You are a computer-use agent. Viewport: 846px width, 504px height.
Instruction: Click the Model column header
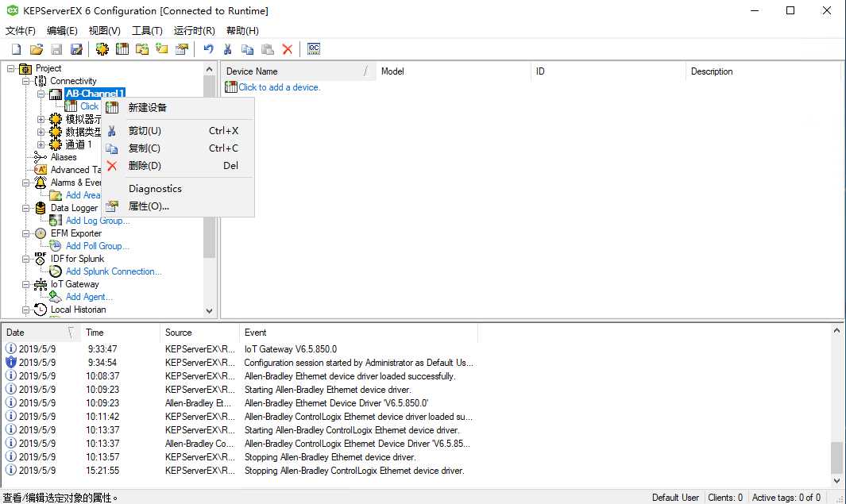(454, 71)
